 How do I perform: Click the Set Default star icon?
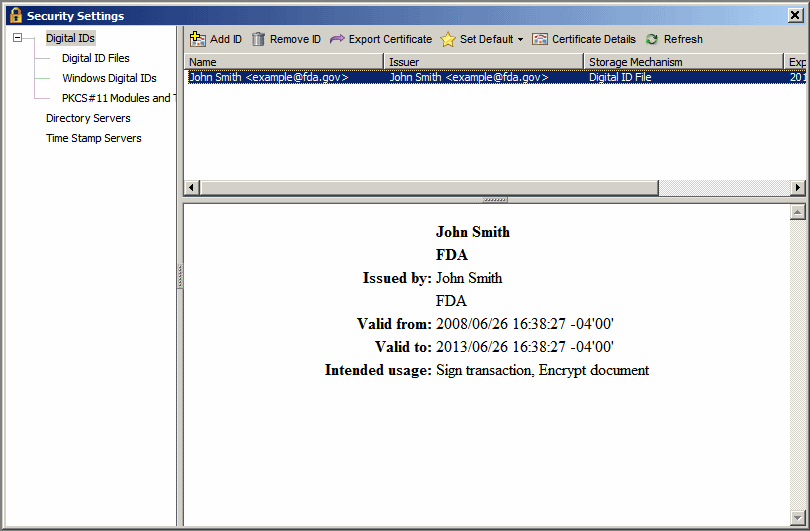point(448,39)
